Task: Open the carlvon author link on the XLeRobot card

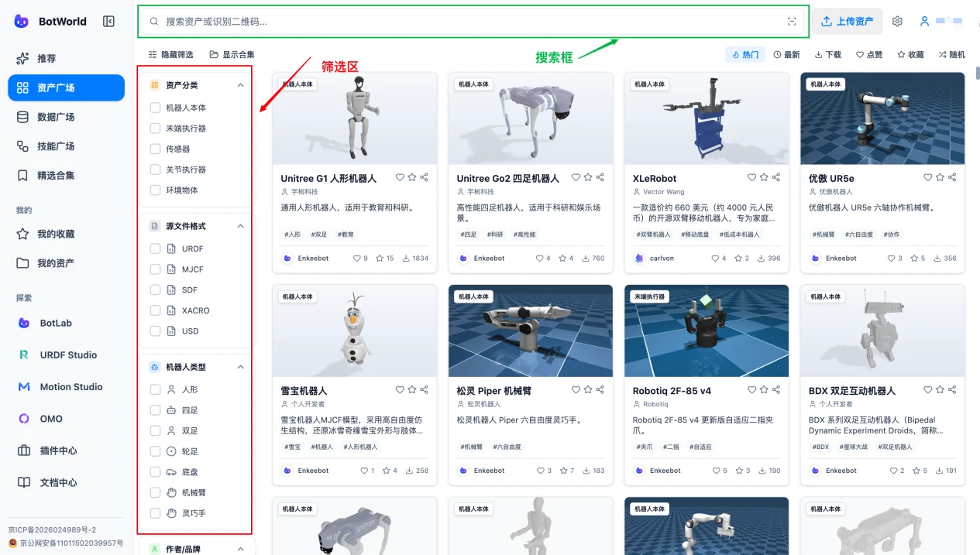Action: [655, 259]
